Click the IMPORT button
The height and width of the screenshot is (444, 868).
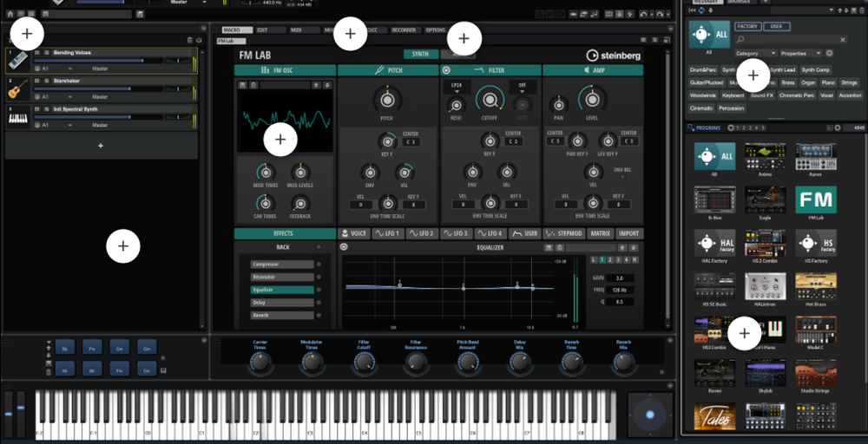point(630,233)
